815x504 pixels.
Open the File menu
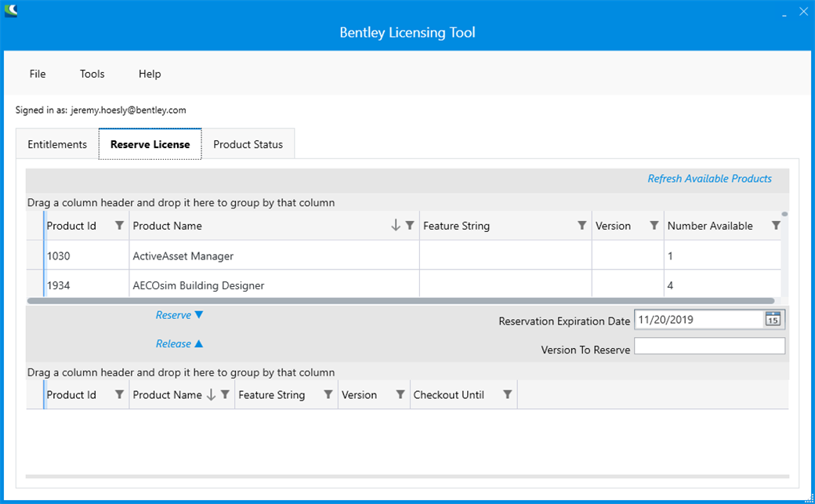tap(38, 74)
